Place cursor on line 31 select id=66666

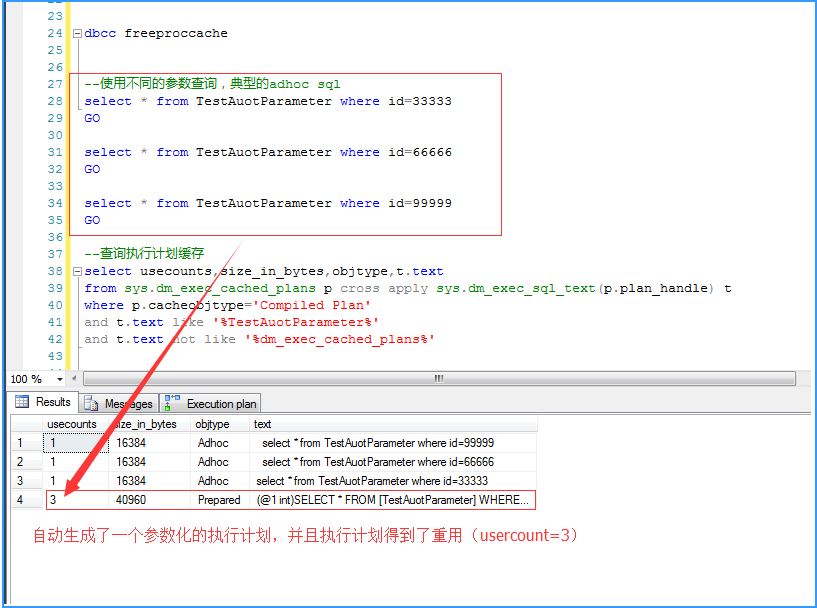pyautogui.click(x=268, y=152)
